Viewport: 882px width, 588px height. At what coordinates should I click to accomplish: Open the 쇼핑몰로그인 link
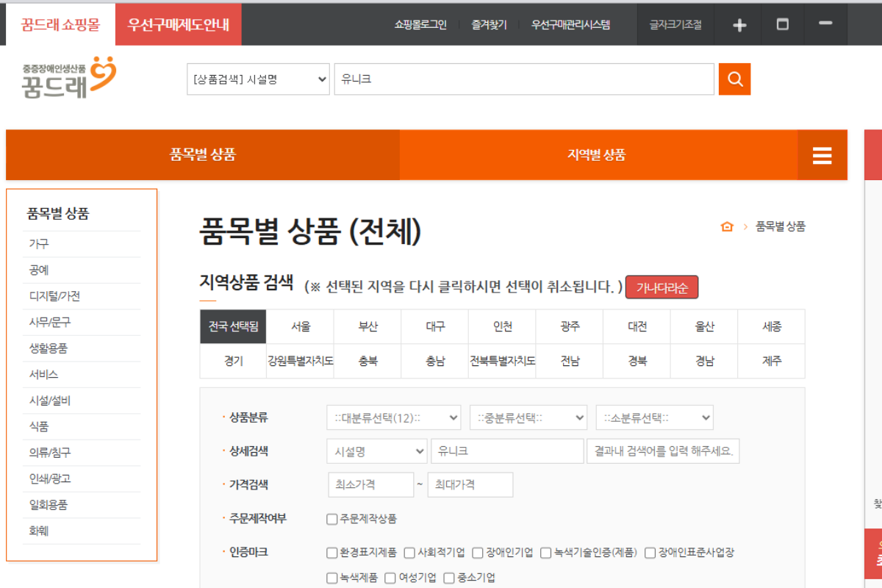420,25
